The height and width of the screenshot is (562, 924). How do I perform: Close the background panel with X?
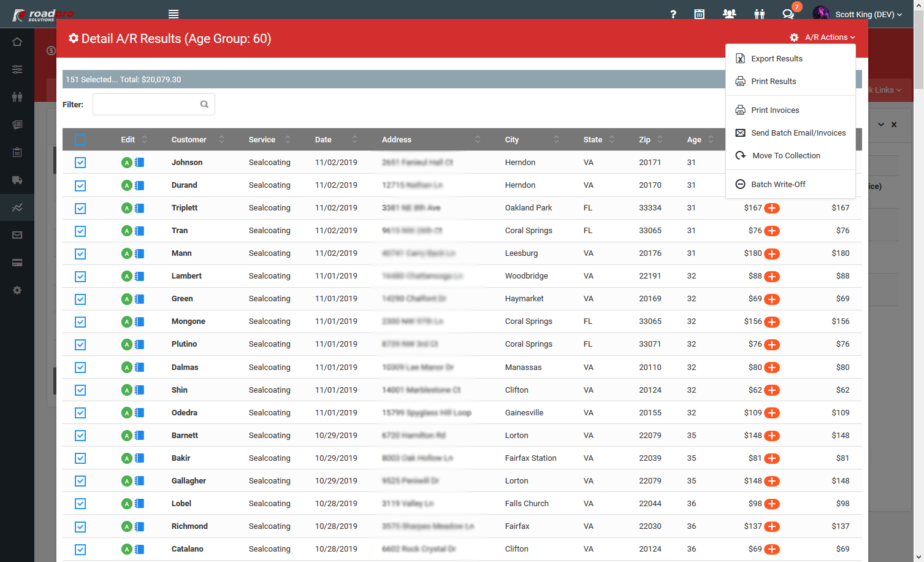click(894, 125)
